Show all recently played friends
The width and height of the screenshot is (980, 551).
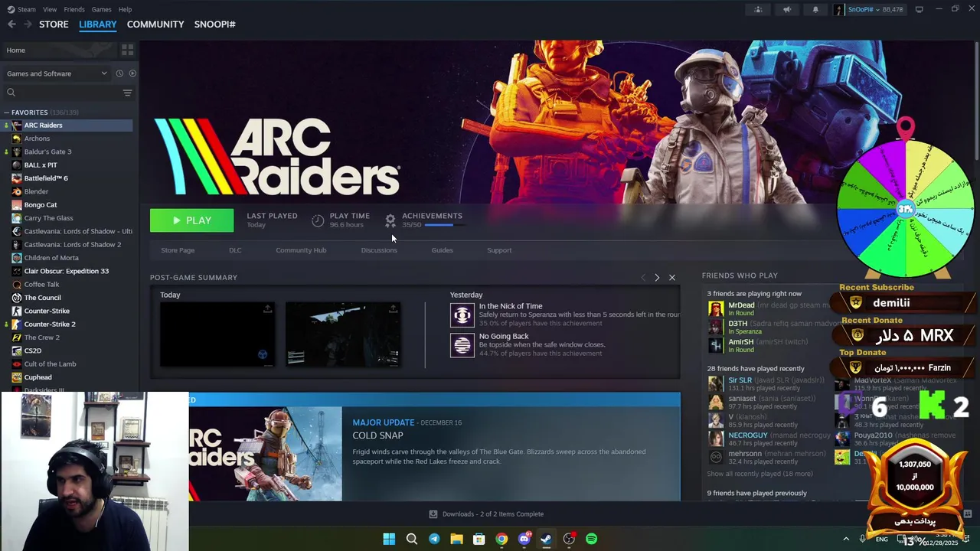click(x=759, y=474)
